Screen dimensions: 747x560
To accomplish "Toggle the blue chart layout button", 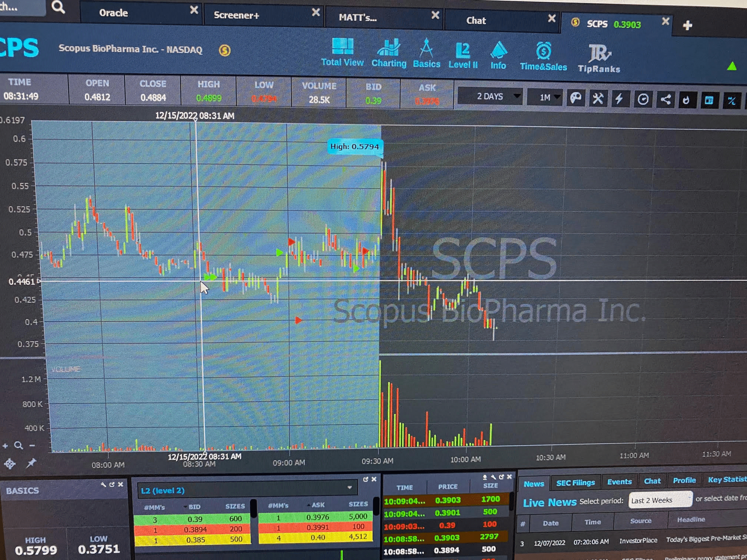I will click(x=709, y=100).
